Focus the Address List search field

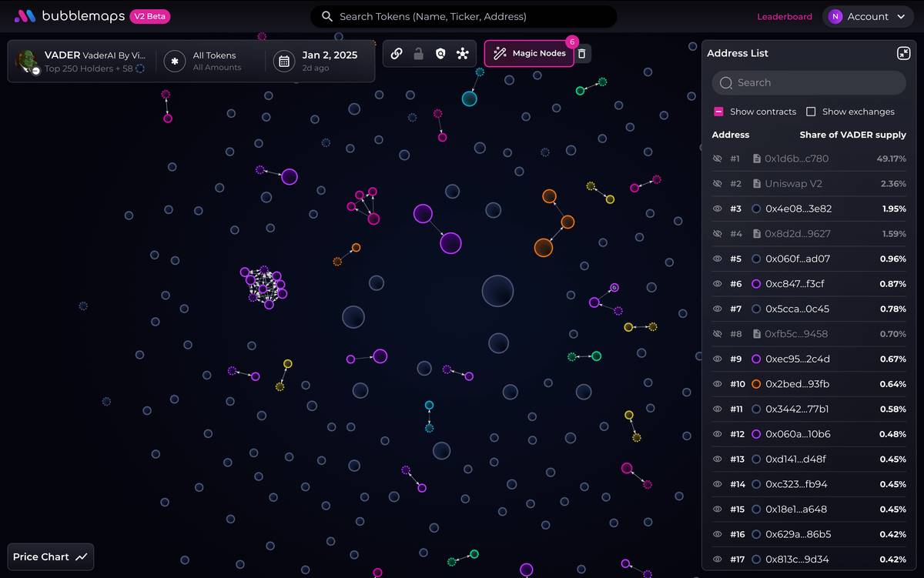pyautogui.click(x=808, y=82)
